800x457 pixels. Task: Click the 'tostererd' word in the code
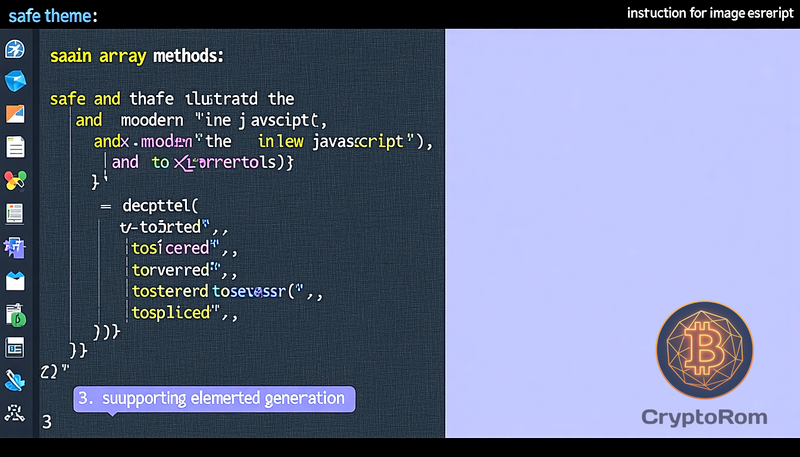pyautogui.click(x=170, y=291)
